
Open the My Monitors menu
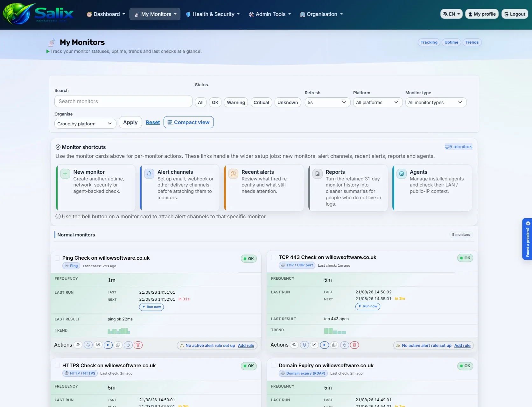click(155, 14)
